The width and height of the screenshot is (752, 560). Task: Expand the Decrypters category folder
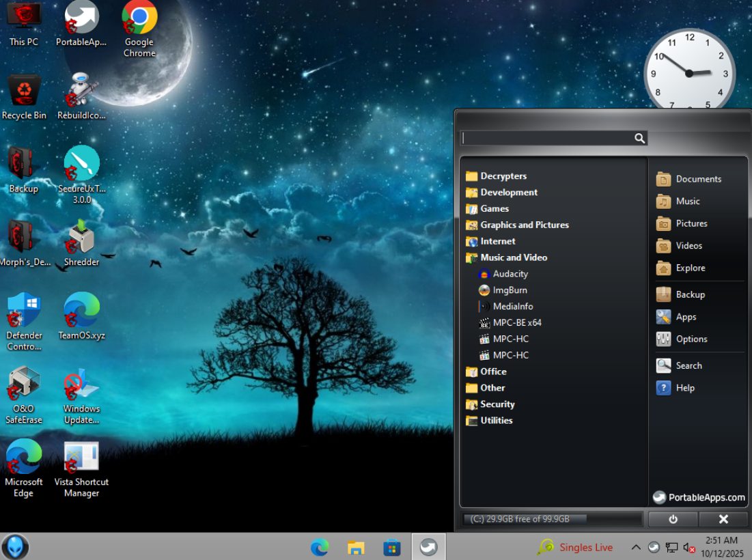click(503, 176)
